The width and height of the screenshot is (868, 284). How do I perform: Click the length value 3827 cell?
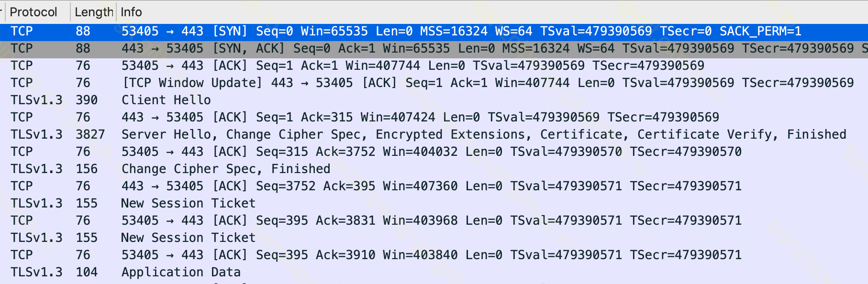click(90, 134)
